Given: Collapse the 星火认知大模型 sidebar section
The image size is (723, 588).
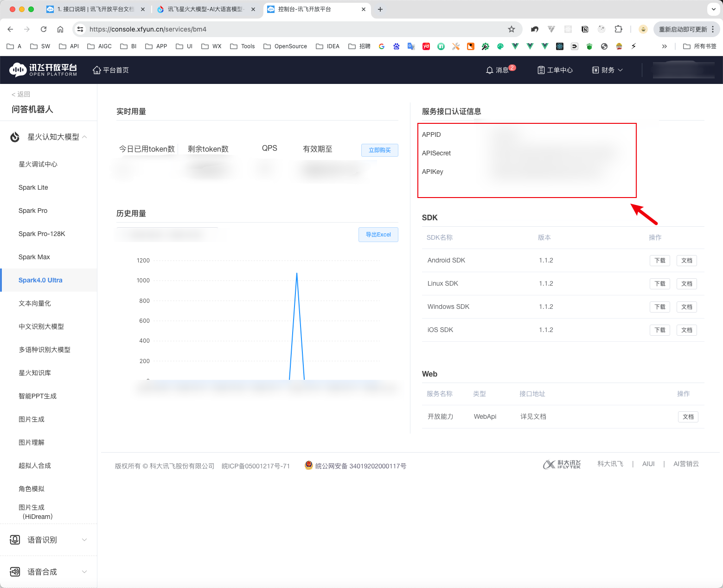Looking at the screenshot, I should (84, 137).
